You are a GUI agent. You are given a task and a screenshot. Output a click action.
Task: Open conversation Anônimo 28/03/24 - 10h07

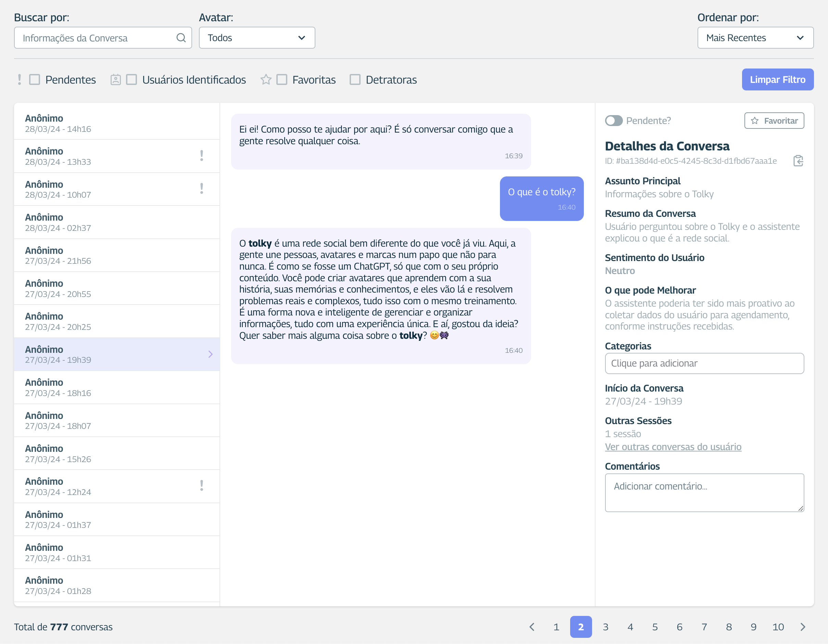click(x=117, y=189)
